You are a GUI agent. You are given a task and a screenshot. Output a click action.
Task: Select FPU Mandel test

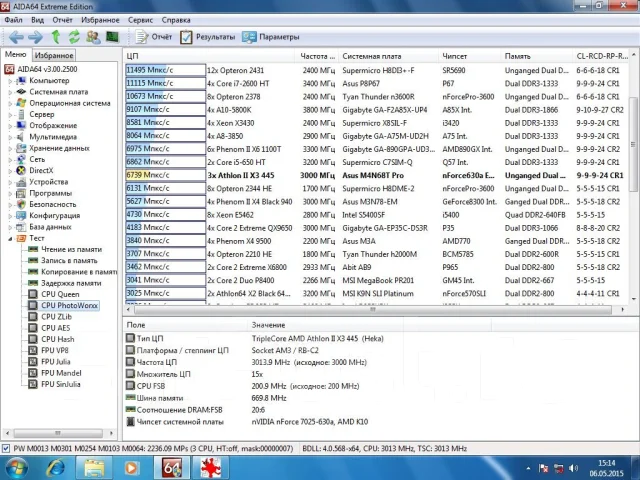click(61, 373)
